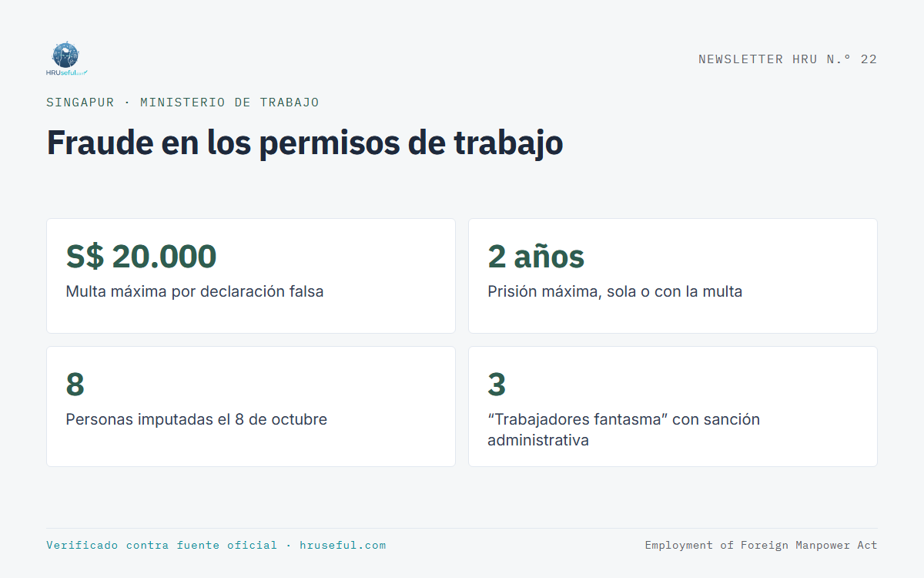Click 'Prisión máxima, sola o con la multa'
This screenshot has width=924, height=578.
click(615, 292)
